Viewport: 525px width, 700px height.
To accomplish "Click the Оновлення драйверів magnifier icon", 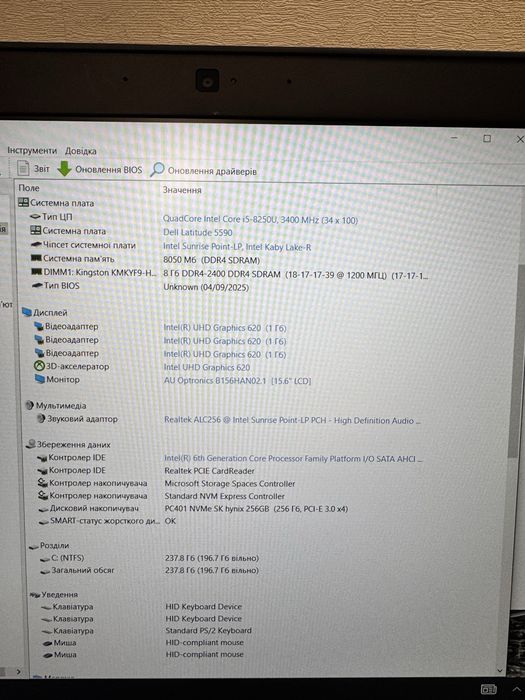I will (157, 170).
